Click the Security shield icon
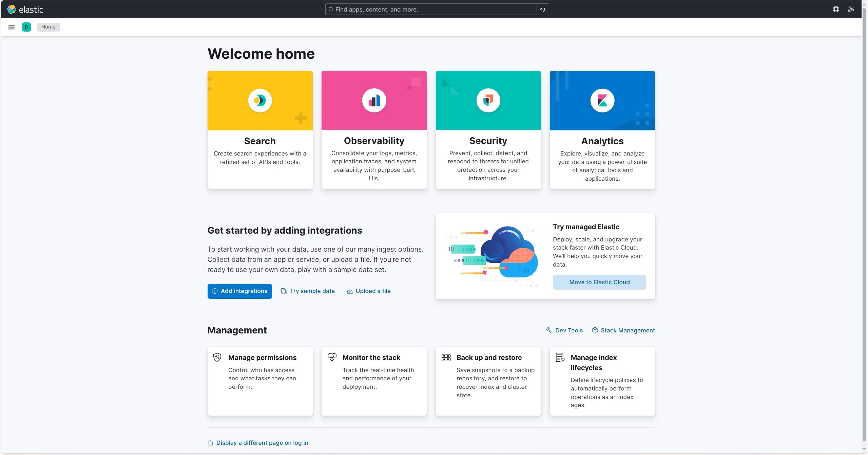 pos(488,101)
